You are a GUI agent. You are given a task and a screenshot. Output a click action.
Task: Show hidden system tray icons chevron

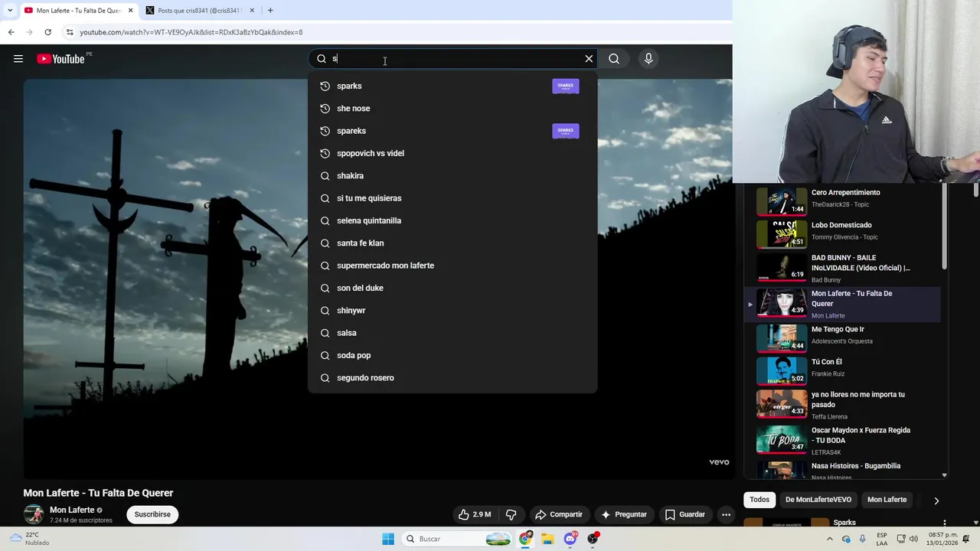829,539
